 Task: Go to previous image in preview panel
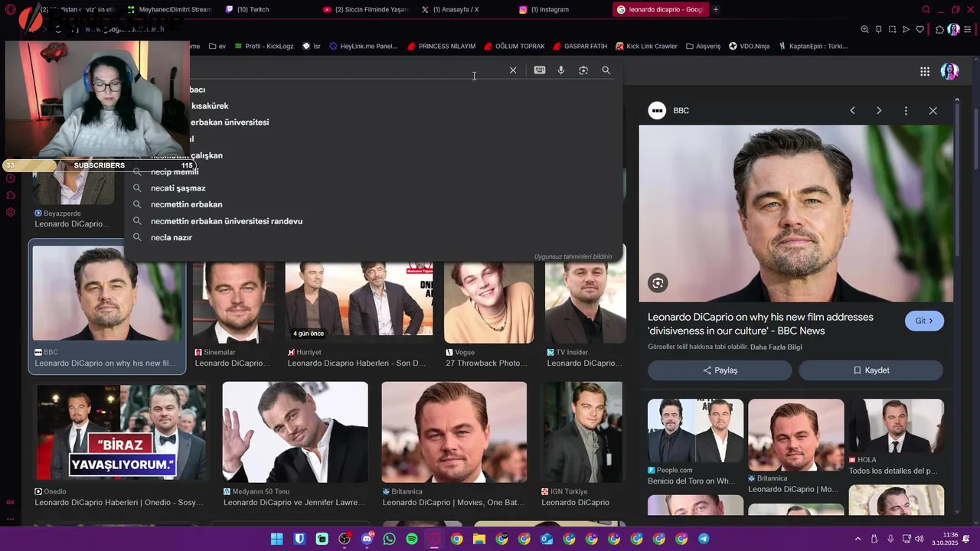852,111
